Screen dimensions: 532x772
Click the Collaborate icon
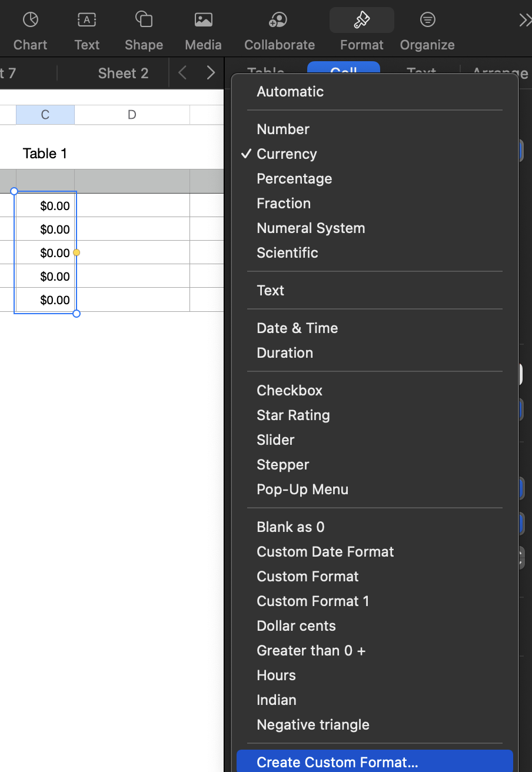coord(279,21)
